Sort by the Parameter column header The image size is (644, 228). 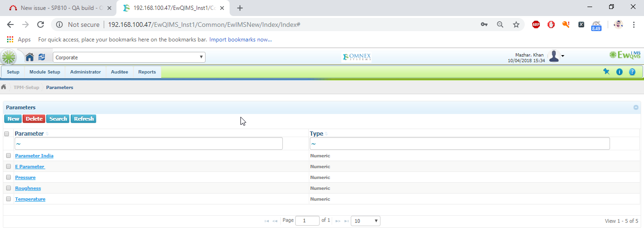click(x=29, y=134)
